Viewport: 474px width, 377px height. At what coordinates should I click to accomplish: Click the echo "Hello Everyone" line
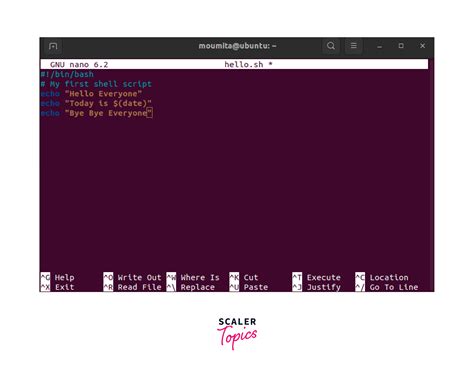click(91, 94)
